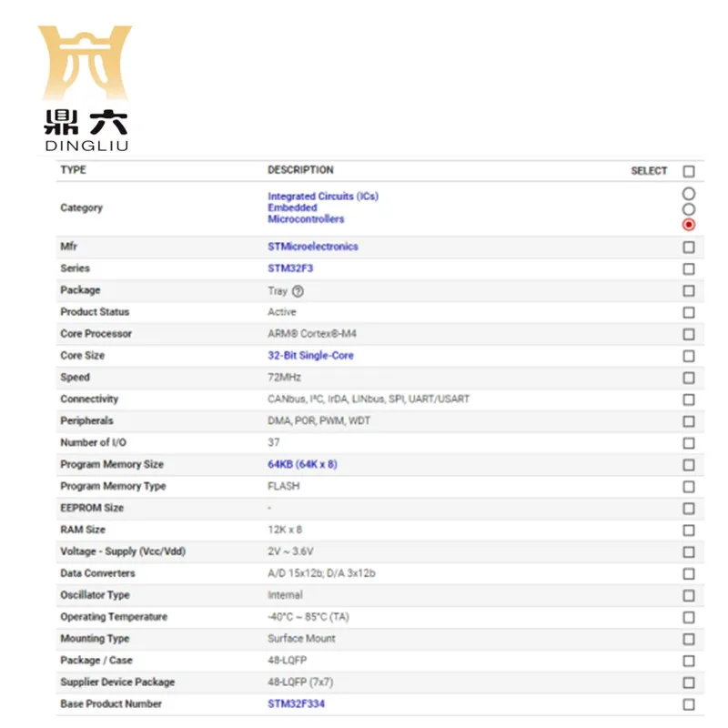Select the Microcontrollers radio button
Image resolution: width=728 pixels, height=728 pixels.
coord(689,225)
